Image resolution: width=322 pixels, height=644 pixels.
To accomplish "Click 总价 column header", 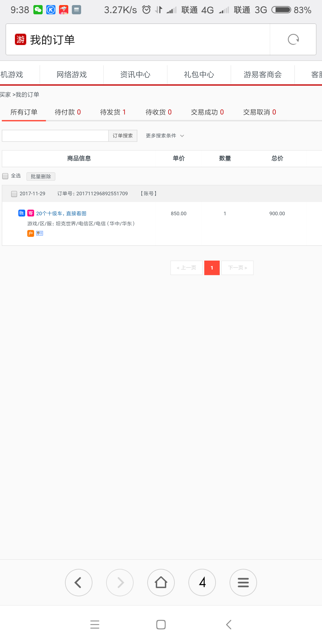I will 277,158.
